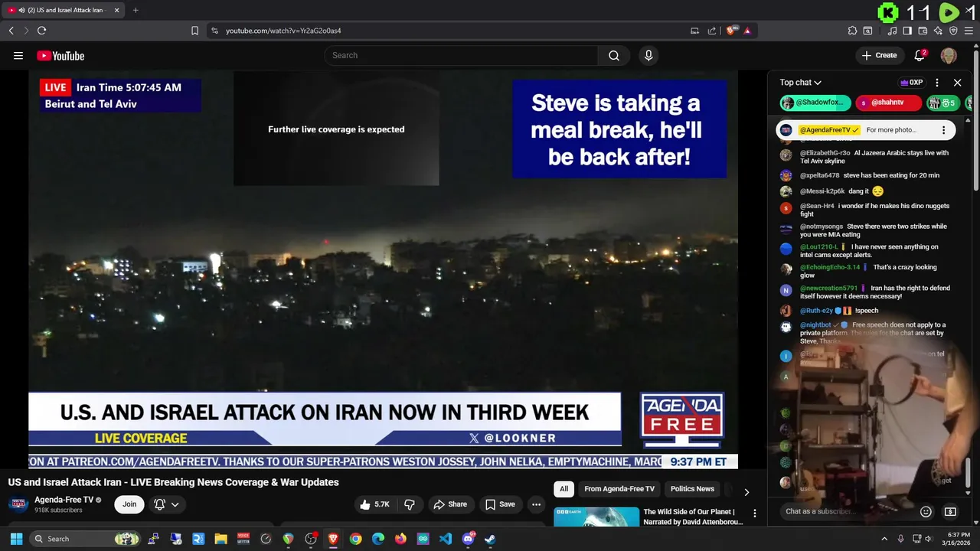Show next topic chips with arrow
Screen dimensions: 980x551
[746, 492]
